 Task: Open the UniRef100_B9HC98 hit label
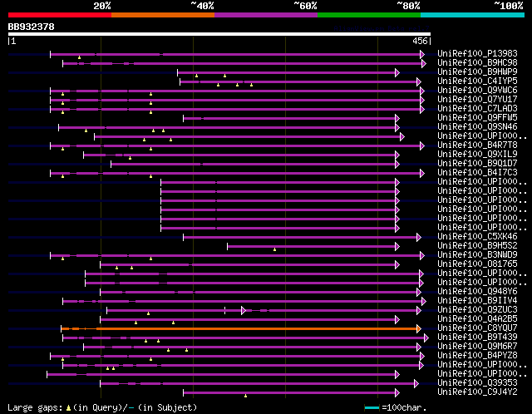coord(477,62)
